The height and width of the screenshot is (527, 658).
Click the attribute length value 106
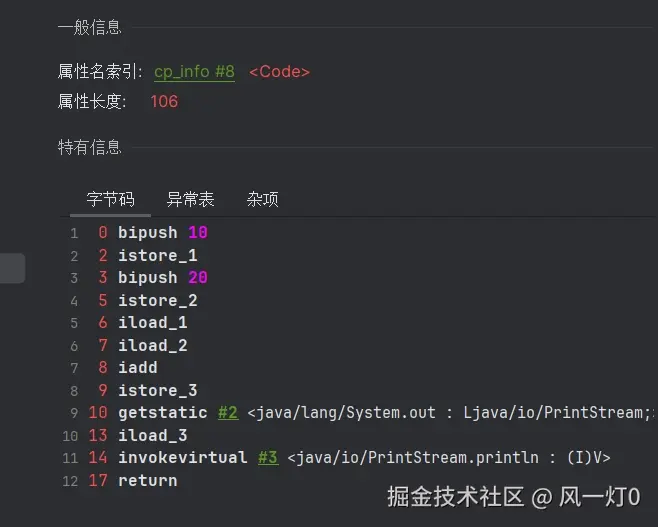point(164,102)
